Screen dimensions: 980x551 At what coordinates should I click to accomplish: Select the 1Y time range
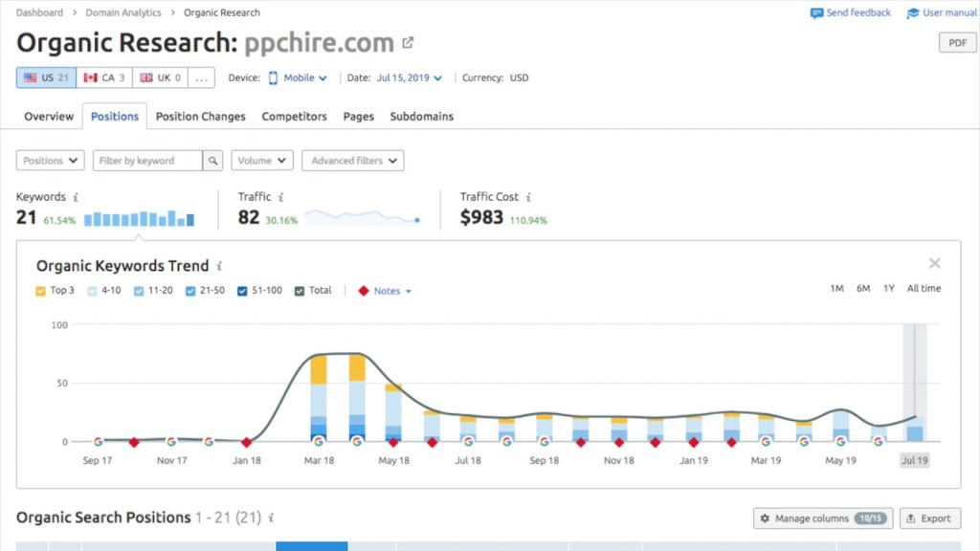[889, 288]
